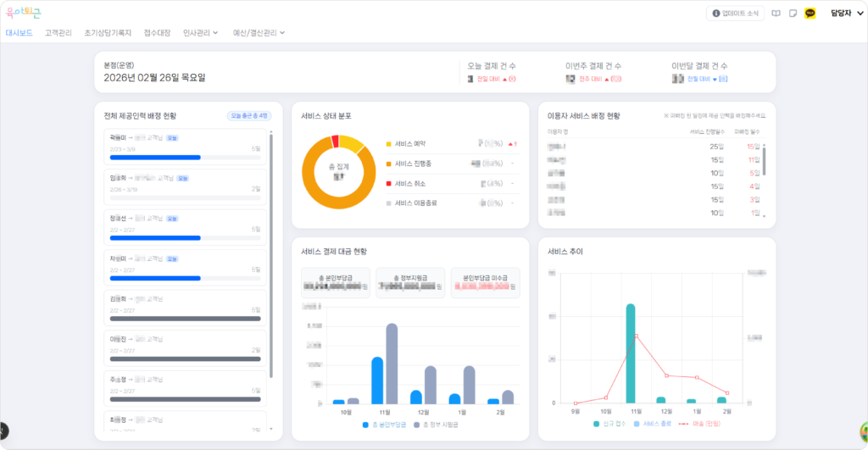
Task: Click the info icon inside 업데이트 소식
Action: tap(715, 14)
